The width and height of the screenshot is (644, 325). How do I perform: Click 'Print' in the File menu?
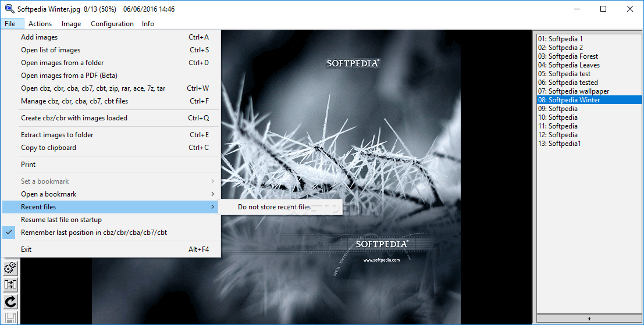tap(111, 164)
